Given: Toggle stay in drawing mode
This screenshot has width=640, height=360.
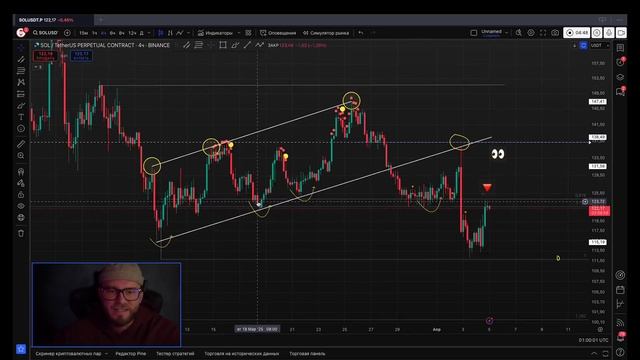Looking at the screenshot, I should 21,183.
